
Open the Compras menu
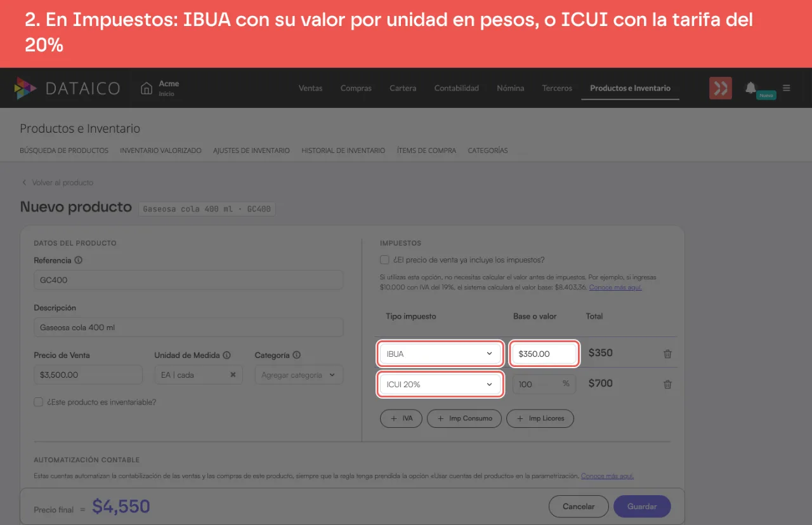[356, 88]
